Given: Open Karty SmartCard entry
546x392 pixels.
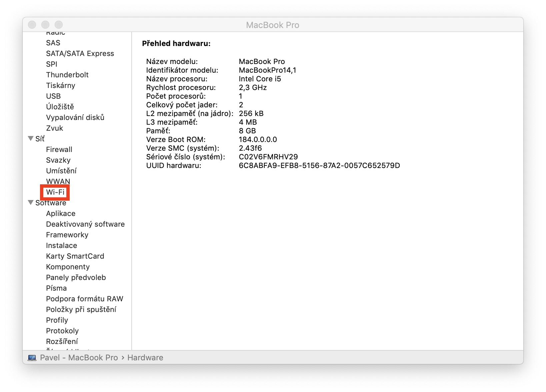Looking at the screenshot, I should [75, 256].
